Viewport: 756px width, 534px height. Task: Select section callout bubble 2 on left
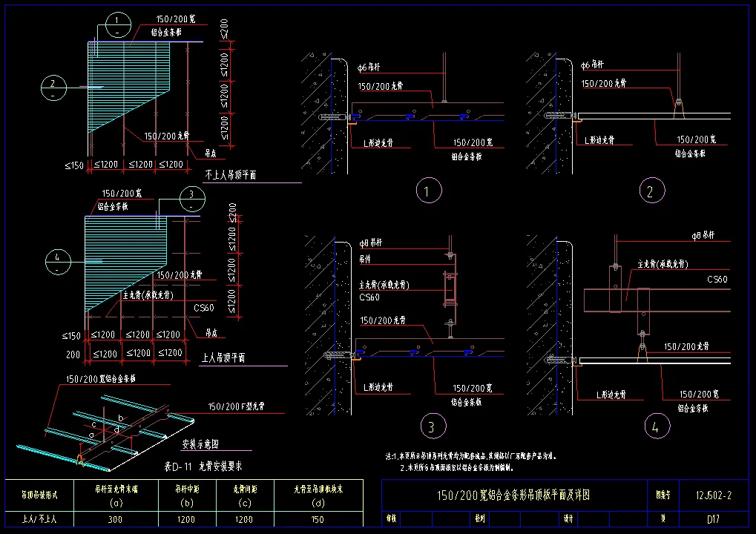[53, 88]
